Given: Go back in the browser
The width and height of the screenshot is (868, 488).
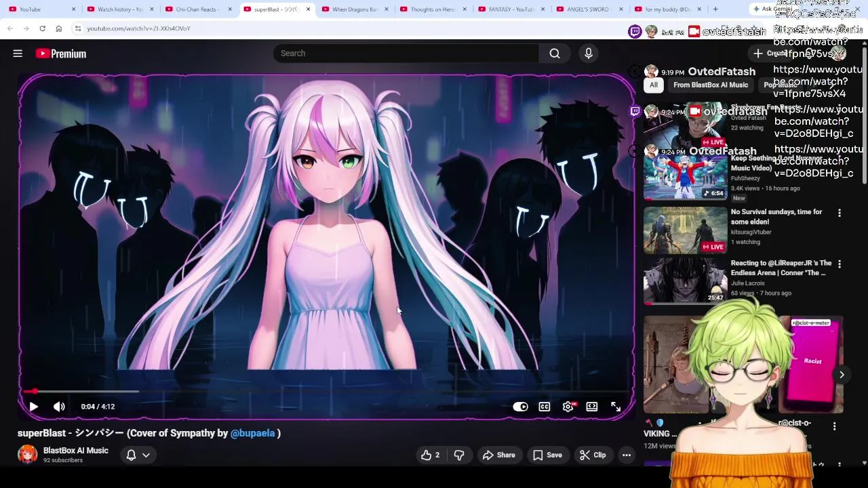Looking at the screenshot, I should 10,28.
